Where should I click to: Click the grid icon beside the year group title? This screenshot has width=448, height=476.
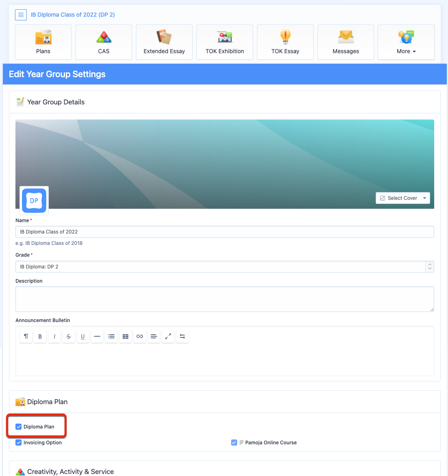click(x=21, y=15)
